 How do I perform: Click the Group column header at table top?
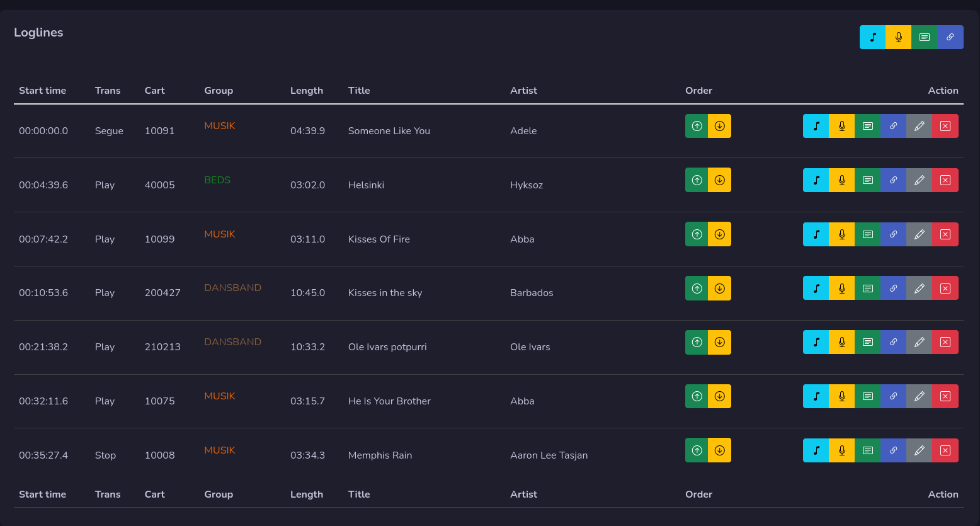click(x=219, y=91)
